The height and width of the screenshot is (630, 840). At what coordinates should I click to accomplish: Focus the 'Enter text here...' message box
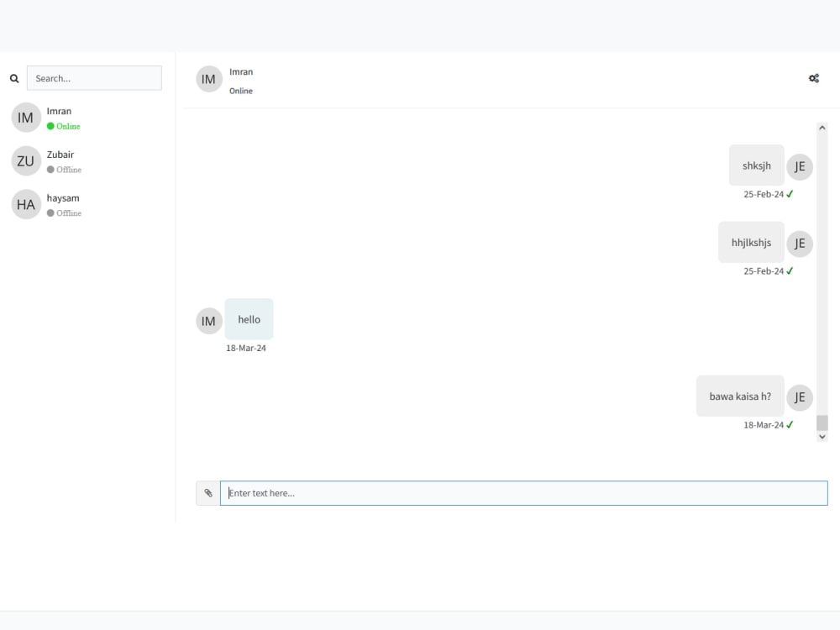click(524, 493)
